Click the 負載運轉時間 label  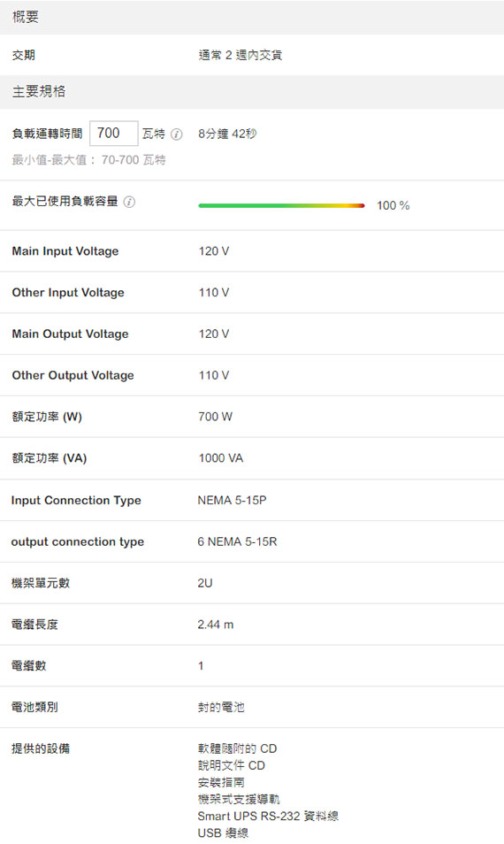point(48,134)
